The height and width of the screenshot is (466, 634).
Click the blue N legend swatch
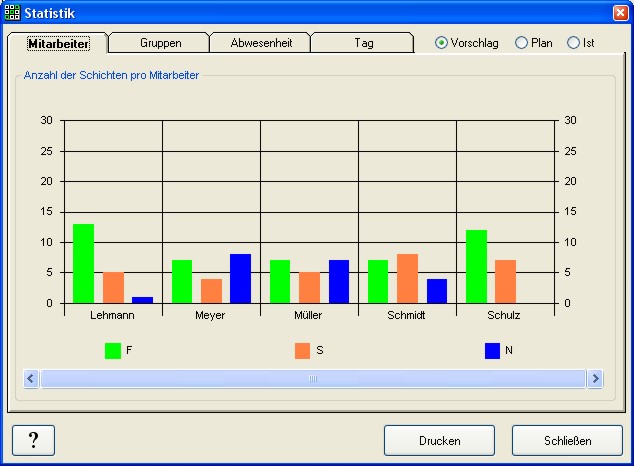click(x=493, y=351)
